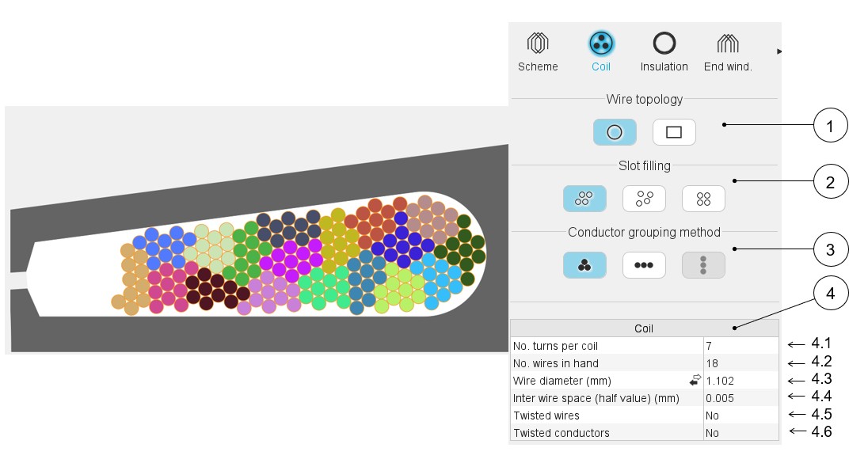Choose rectangular wire topology
The height and width of the screenshot is (463, 868).
click(x=673, y=132)
